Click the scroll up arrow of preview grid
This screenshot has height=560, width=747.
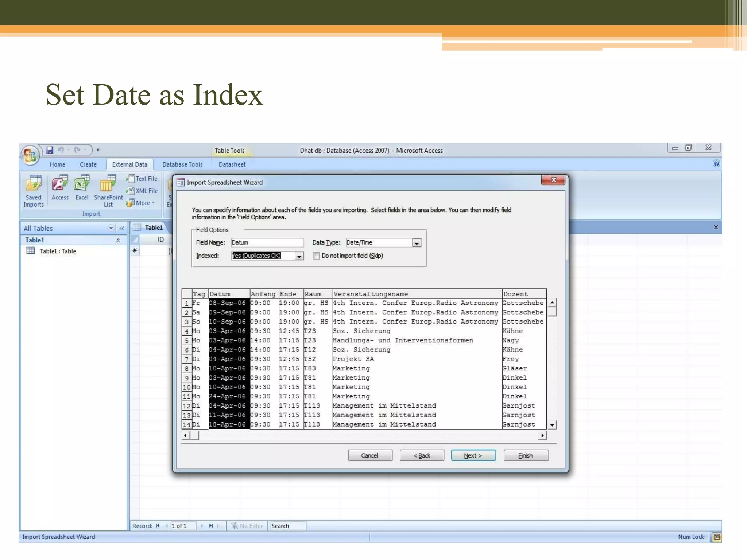pos(552,303)
